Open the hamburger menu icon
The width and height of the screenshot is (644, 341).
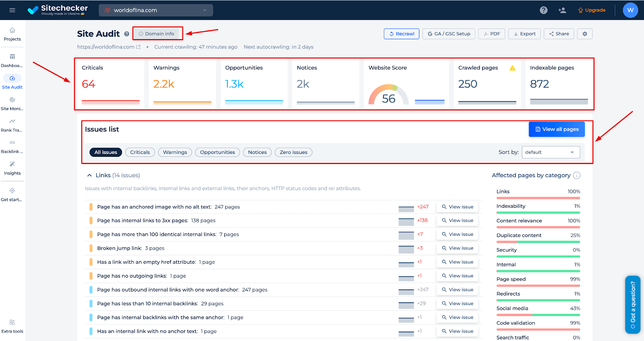[x=12, y=10]
